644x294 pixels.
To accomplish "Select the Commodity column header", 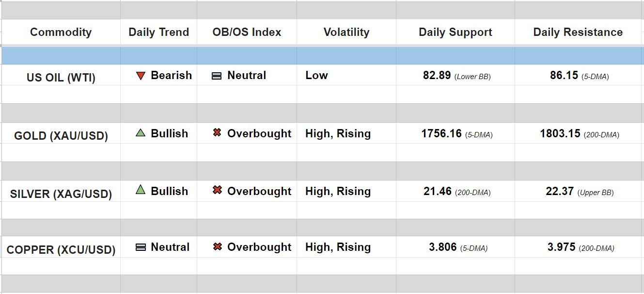I will click(x=61, y=32).
